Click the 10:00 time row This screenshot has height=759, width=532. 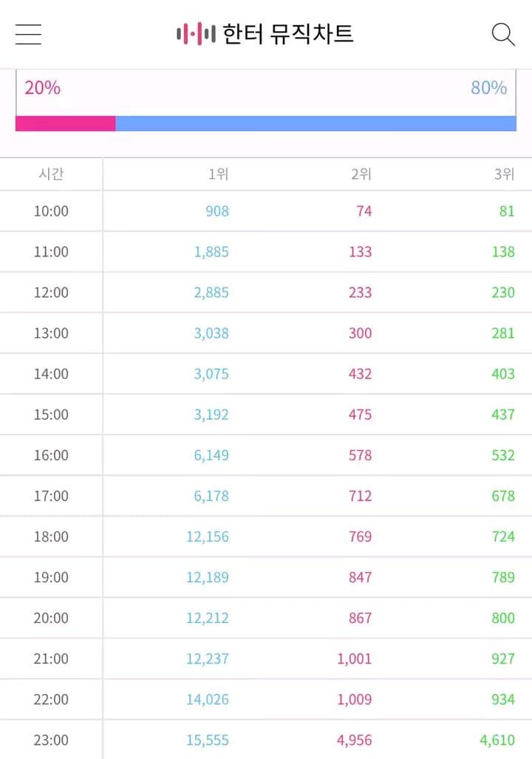pyautogui.click(x=266, y=211)
